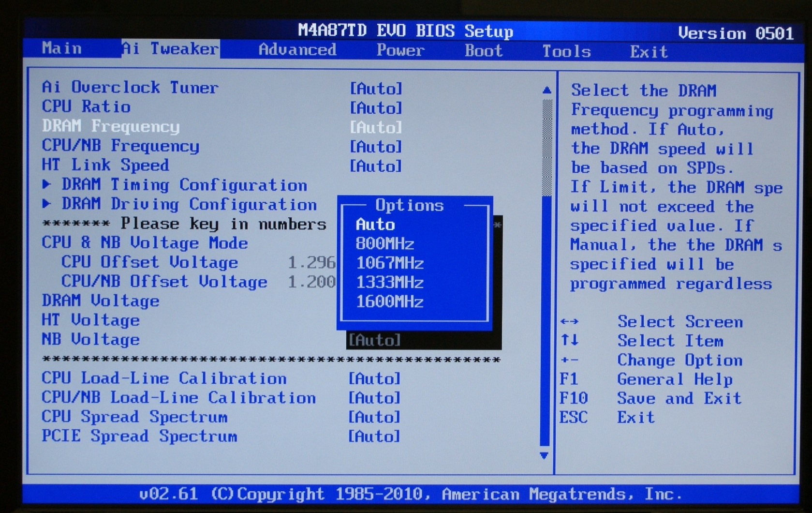The image size is (812, 513).
Task: Click the Version 0501 text
Action: [736, 33]
